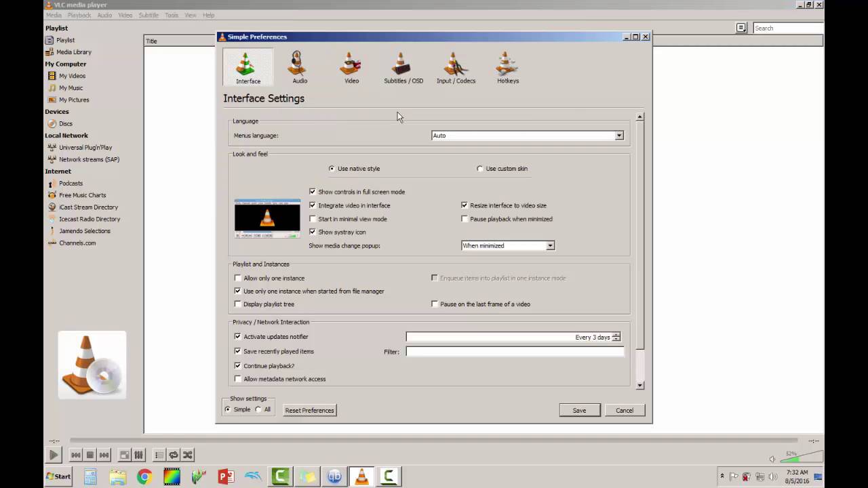
Task: Select Use native style radio button
Action: click(x=332, y=169)
